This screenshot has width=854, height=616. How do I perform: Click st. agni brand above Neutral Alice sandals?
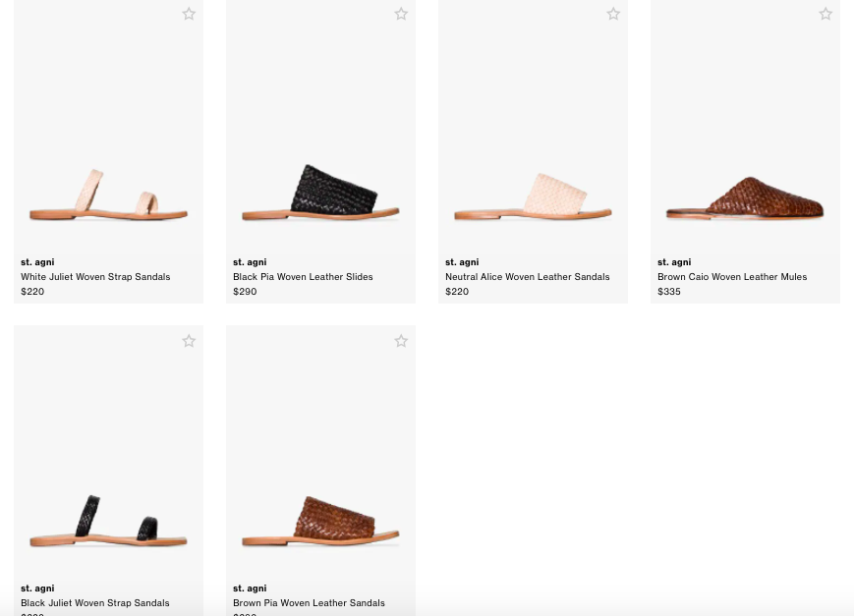[462, 262]
